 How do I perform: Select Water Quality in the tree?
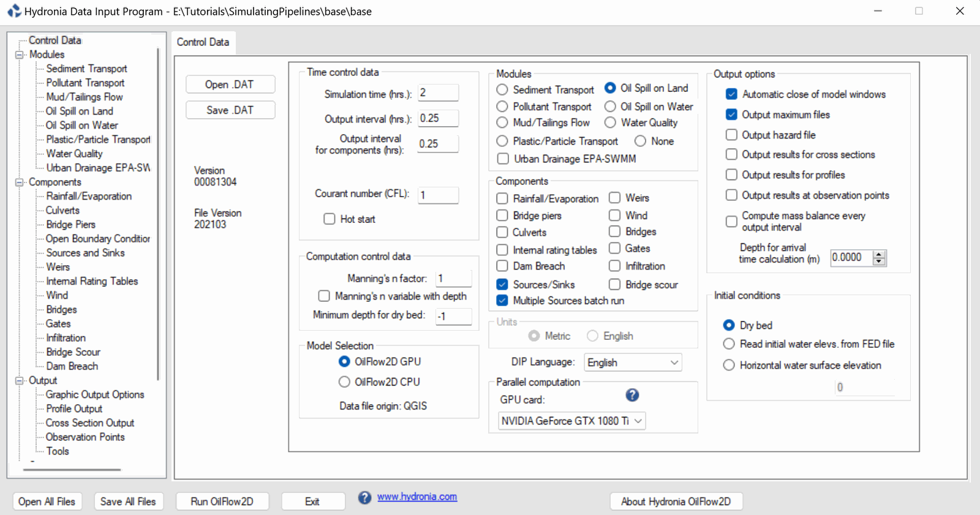point(74,153)
